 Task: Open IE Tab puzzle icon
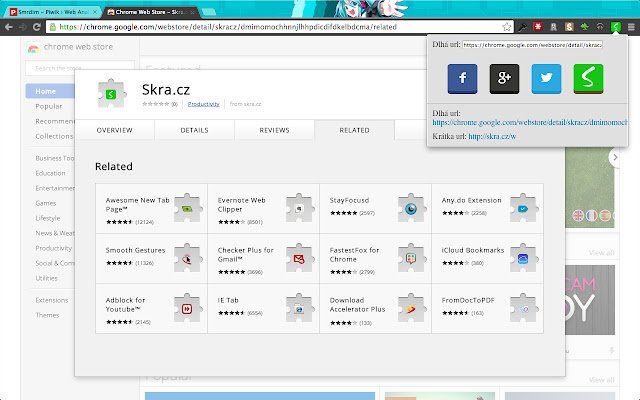(x=300, y=308)
